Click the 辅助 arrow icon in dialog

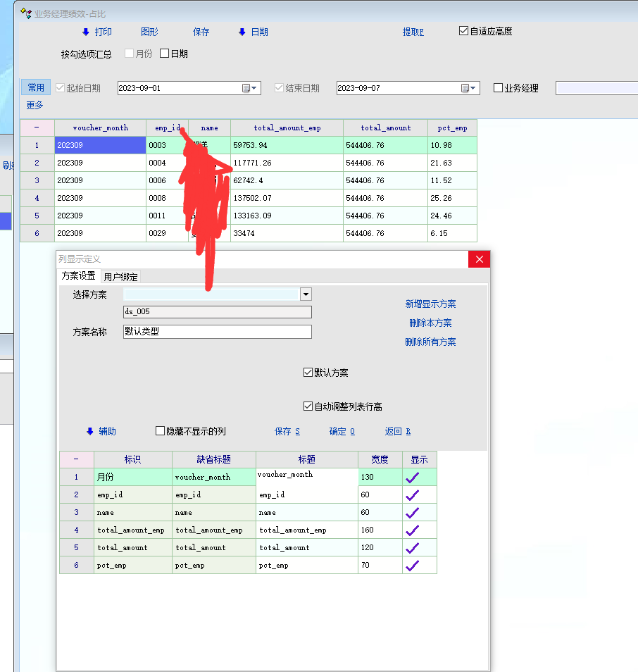pos(89,431)
